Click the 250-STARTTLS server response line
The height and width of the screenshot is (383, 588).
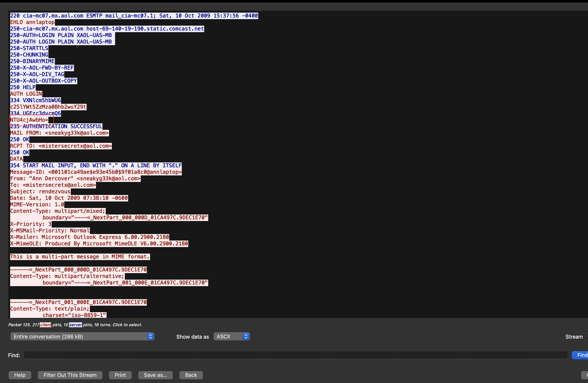(x=29, y=48)
